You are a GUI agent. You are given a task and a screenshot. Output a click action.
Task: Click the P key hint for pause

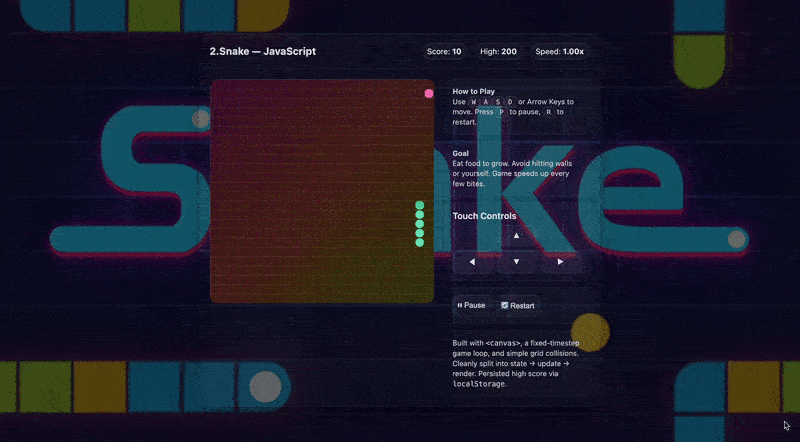[x=501, y=112]
